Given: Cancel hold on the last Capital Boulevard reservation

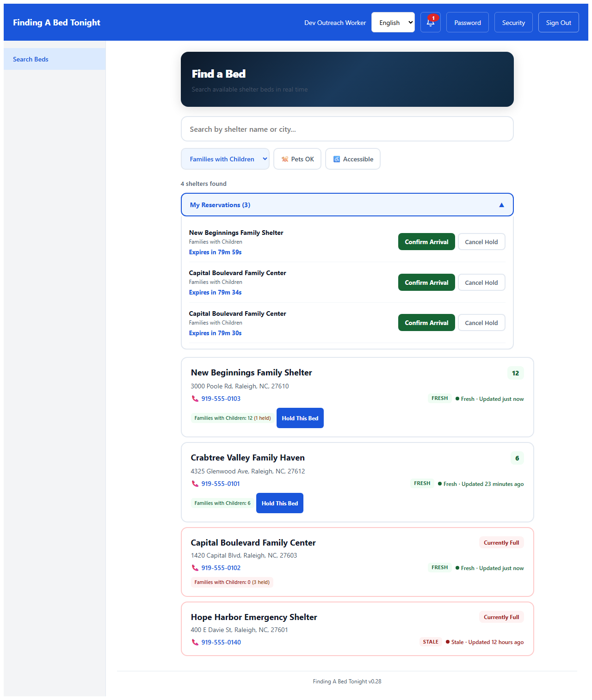Looking at the screenshot, I should pyautogui.click(x=481, y=323).
